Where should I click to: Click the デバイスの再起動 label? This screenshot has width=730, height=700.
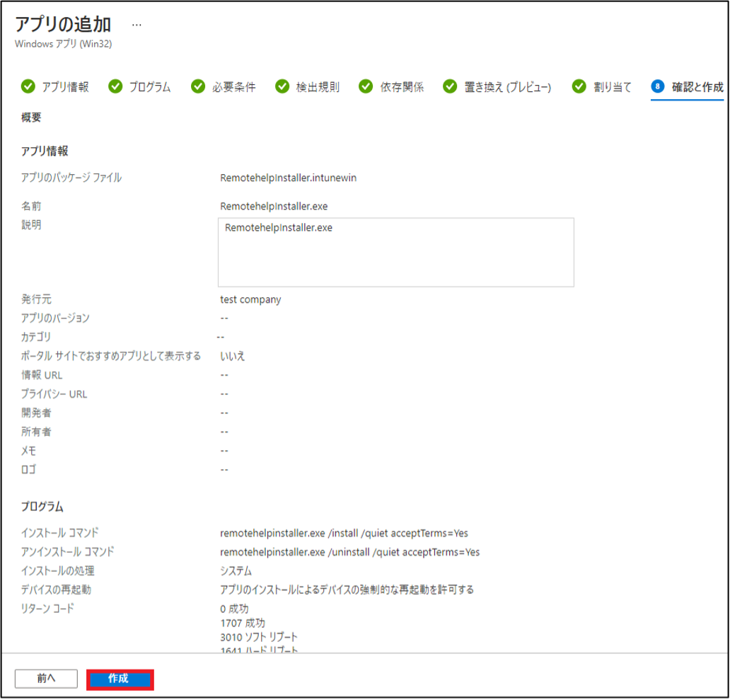(56, 590)
